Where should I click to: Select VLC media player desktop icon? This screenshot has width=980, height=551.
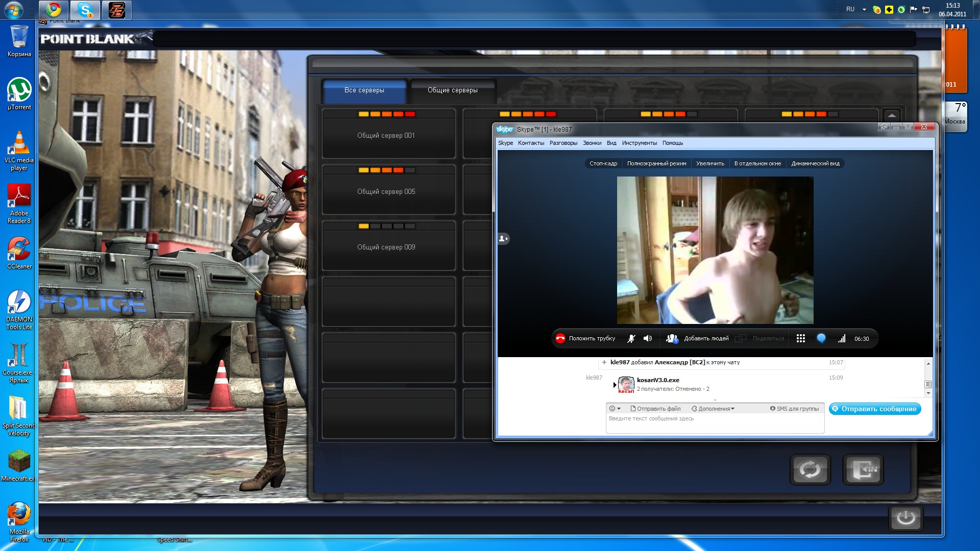click(x=19, y=151)
